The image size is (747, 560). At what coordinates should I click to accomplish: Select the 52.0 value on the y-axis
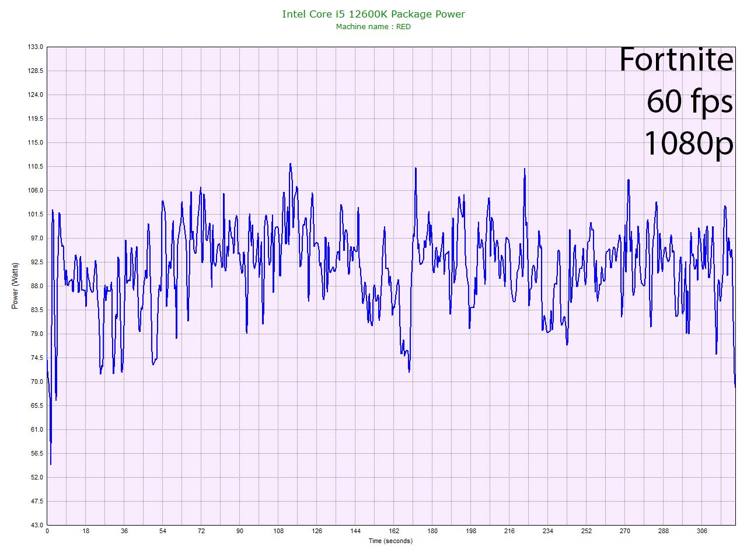(36, 477)
